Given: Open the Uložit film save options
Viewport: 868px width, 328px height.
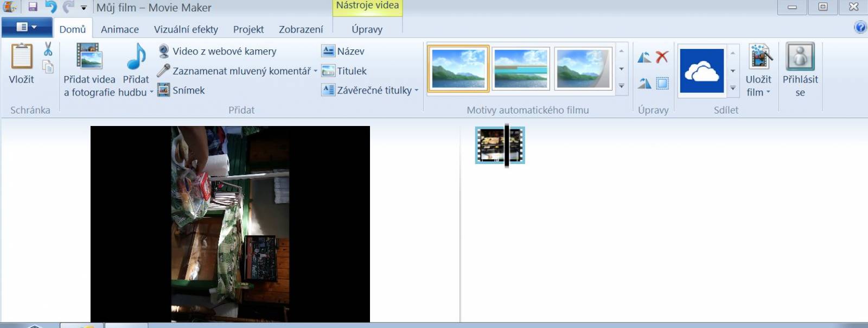Looking at the screenshot, I should 758,70.
